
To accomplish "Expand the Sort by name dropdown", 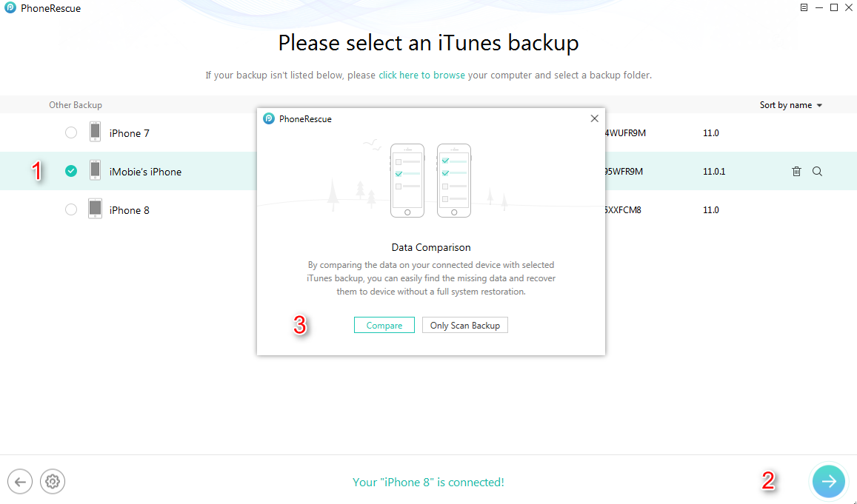I will [x=791, y=105].
